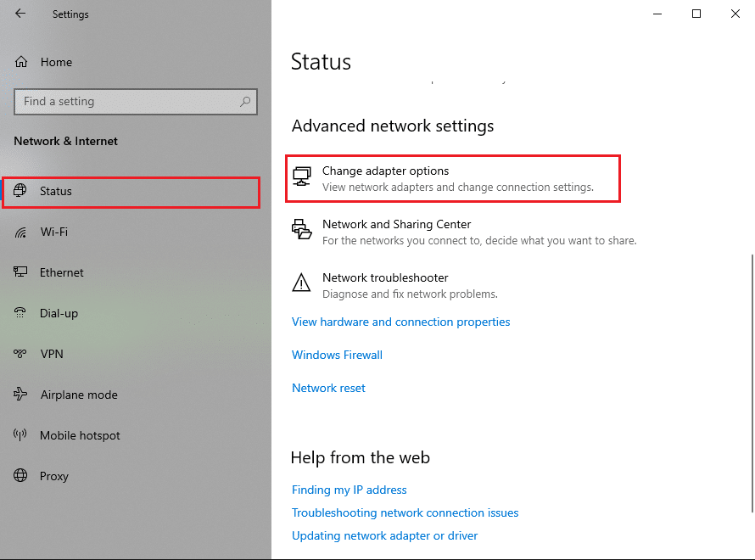Screen dimensions: 755x560
Task: Click the Home icon in sidebar
Action: [21, 62]
